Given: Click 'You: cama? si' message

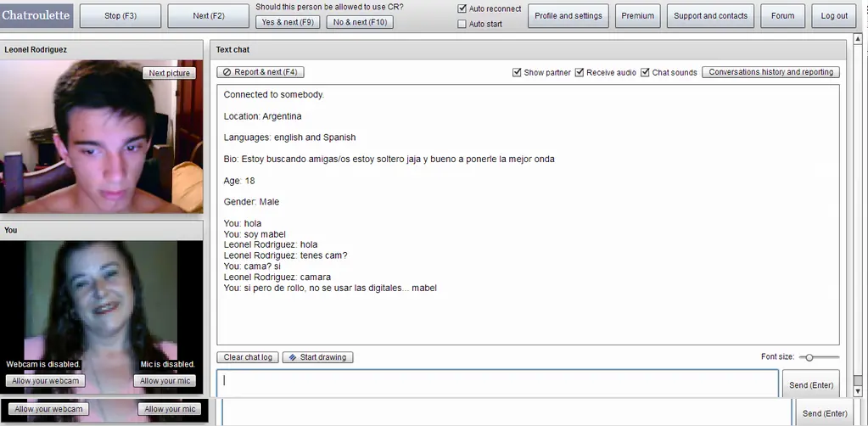Looking at the screenshot, I should click(x=253, y=266).
